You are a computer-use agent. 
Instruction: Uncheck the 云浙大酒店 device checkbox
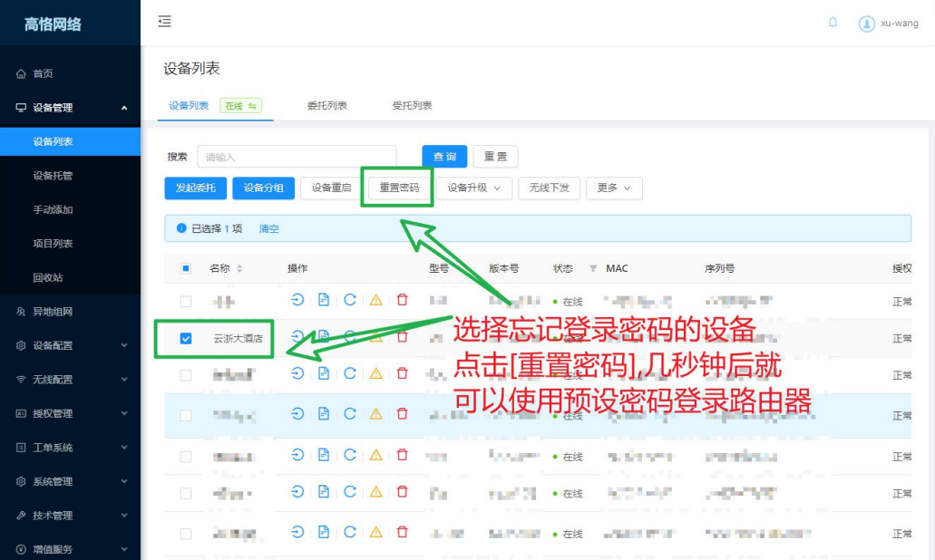tap(186, 338)
